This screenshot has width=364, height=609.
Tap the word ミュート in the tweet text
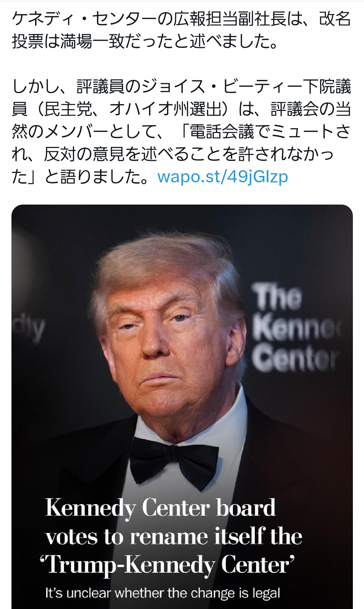[x=303, y=131]
